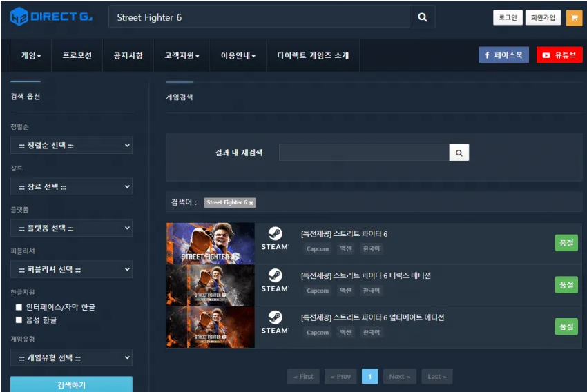Open 다이렉트 게임즈 소개 menu item
This screenshot has width=587, height=392.
click(313, 55)
